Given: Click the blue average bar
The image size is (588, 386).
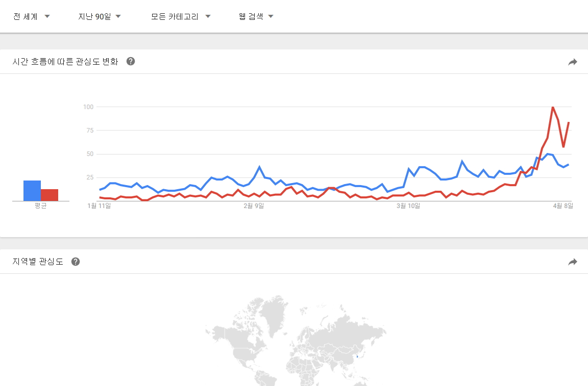Looking at the screenshot, I should click(x=32, y=191).
